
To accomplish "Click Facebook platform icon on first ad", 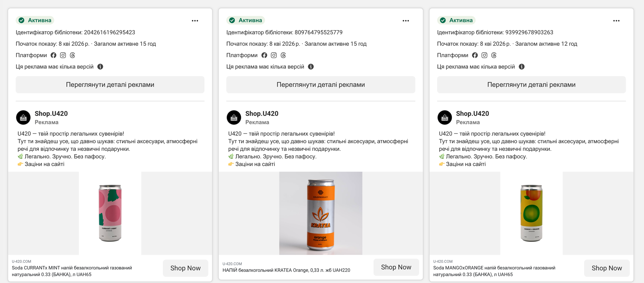I will [53, 55].
